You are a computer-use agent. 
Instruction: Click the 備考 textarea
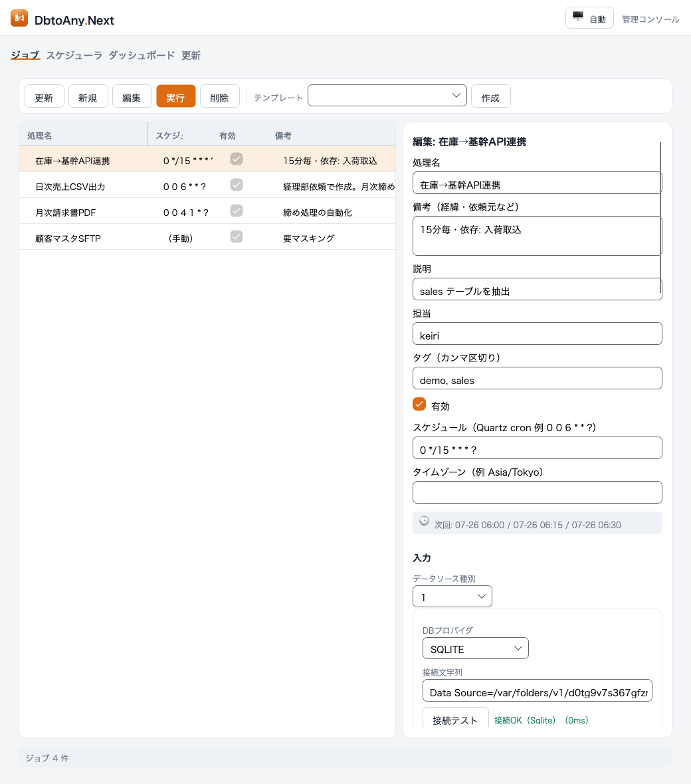pyautogui.click(x=537, y=236)
